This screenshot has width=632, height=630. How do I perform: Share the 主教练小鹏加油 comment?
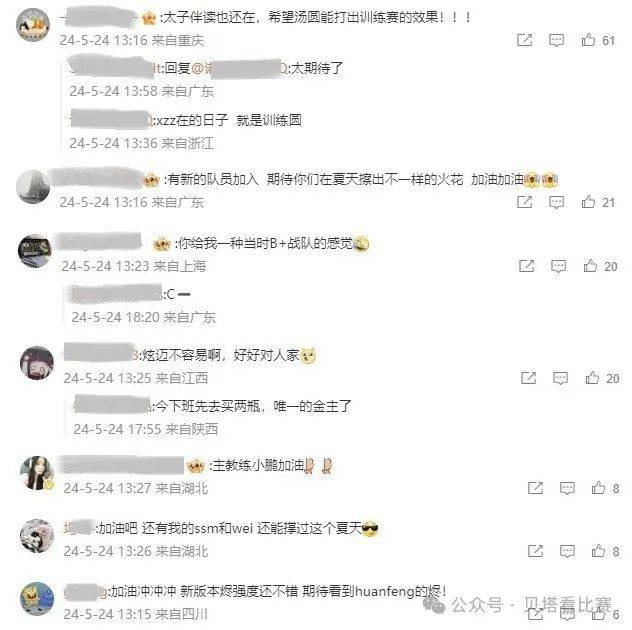point(535,488)
